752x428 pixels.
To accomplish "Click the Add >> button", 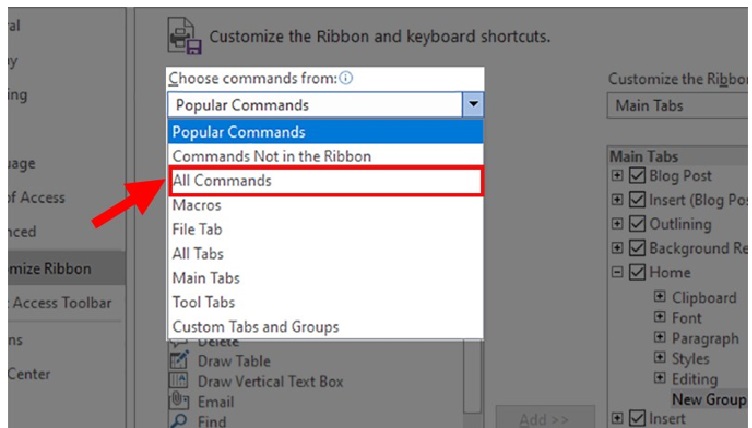I will pos(545,420).
